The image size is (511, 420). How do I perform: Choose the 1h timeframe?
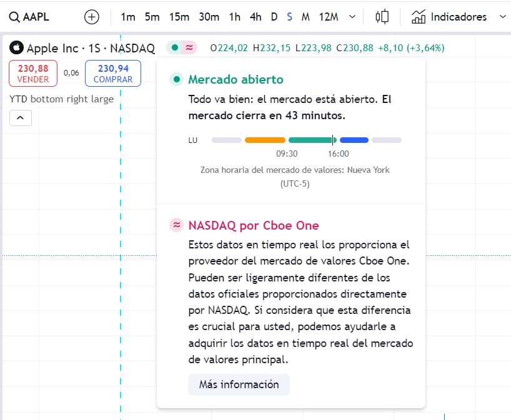click(x=234, y=17)
